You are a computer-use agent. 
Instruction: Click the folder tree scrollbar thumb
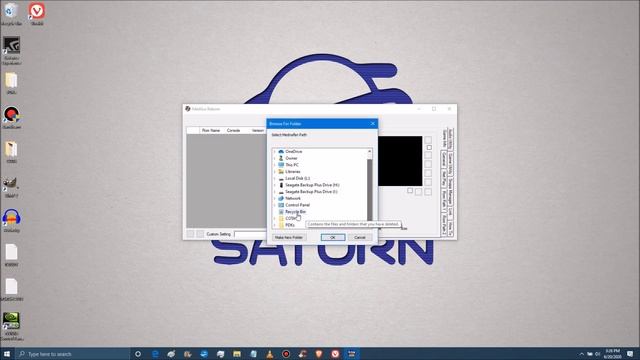[369, 190]
